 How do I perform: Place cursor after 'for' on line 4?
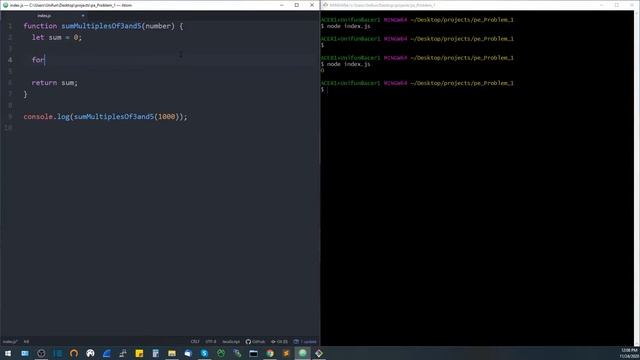[45, 60]
